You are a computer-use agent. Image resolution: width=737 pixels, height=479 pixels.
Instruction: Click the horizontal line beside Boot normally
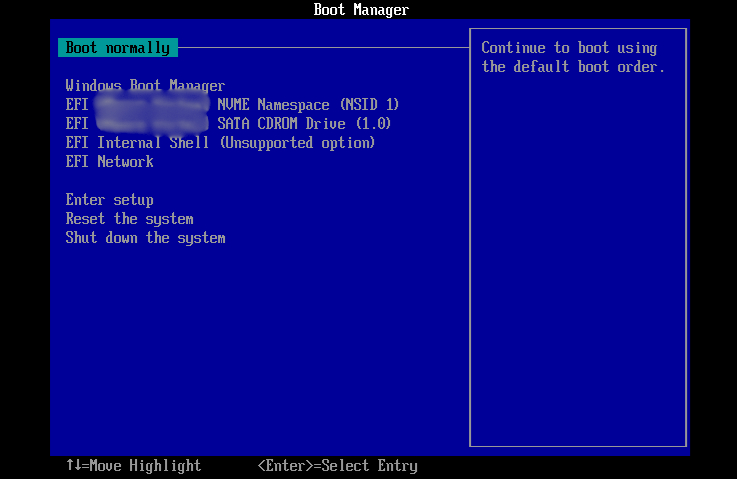[320, 47]
